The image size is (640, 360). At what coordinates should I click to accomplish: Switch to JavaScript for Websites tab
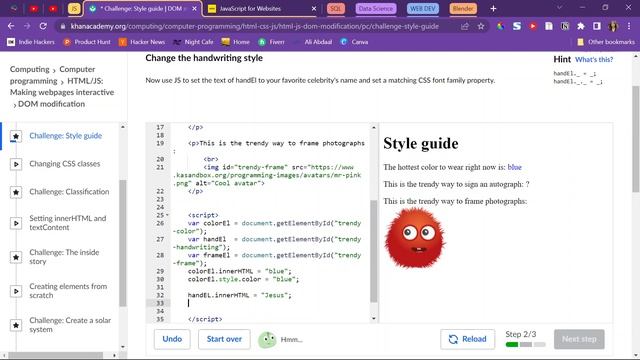tap(261, 8)
